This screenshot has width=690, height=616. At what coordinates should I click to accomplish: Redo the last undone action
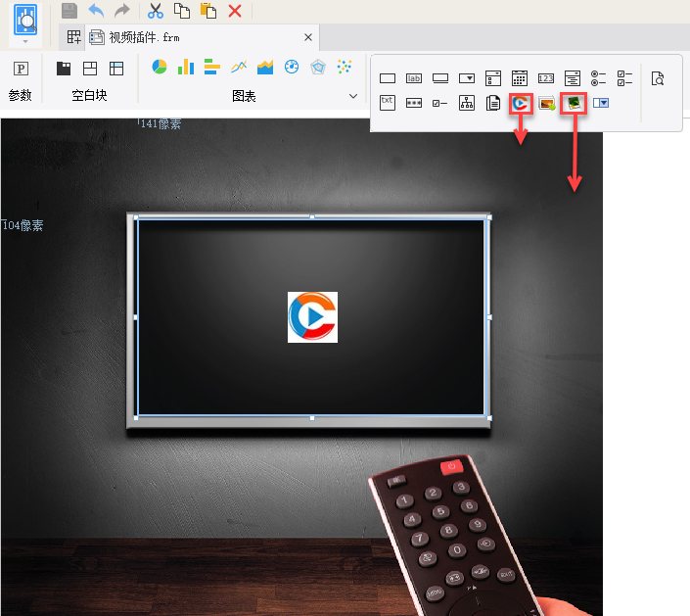(122, 11)
